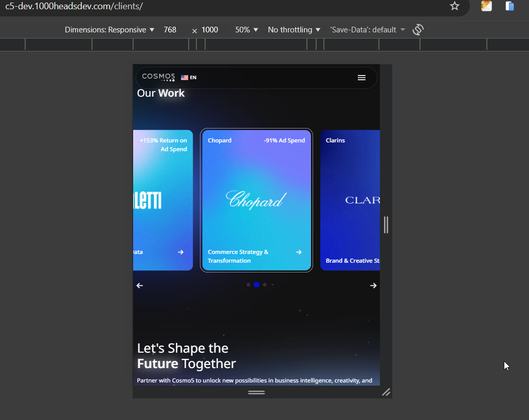Click the blue extension icon in the toolbar
Screen dimensions: 529x420
(x=509, y=6)
